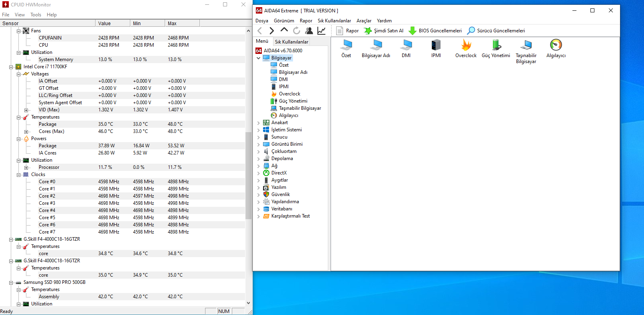Click the Sensor column header in HWMonitor
Image resolution: width=644 pixels, height=315 pixels.
[48, 24]
